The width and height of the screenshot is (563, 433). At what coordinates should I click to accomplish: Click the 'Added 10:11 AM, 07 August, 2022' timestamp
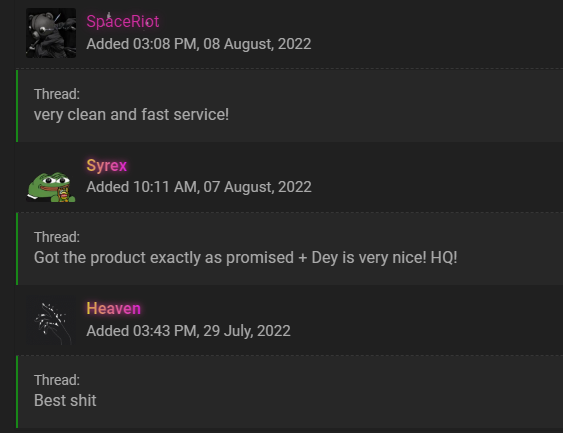[x=199, y=187]
